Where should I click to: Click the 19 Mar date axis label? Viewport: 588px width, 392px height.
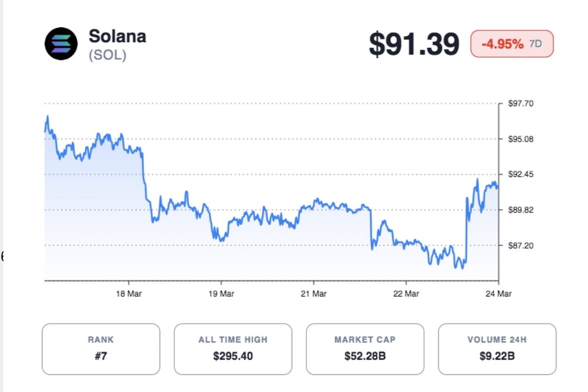pyautogui.click(x=221, y=294)
